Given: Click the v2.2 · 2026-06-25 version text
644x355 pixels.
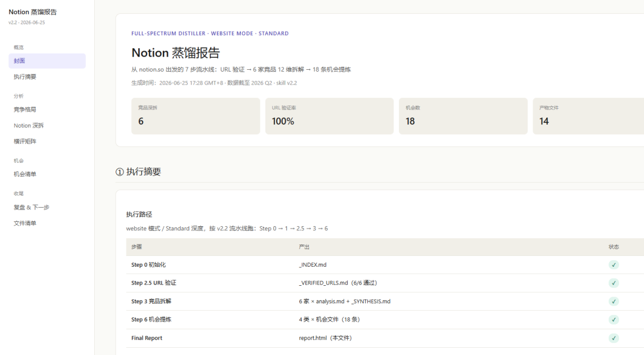Looking at the screenshot, I should (x=27, y=23).
